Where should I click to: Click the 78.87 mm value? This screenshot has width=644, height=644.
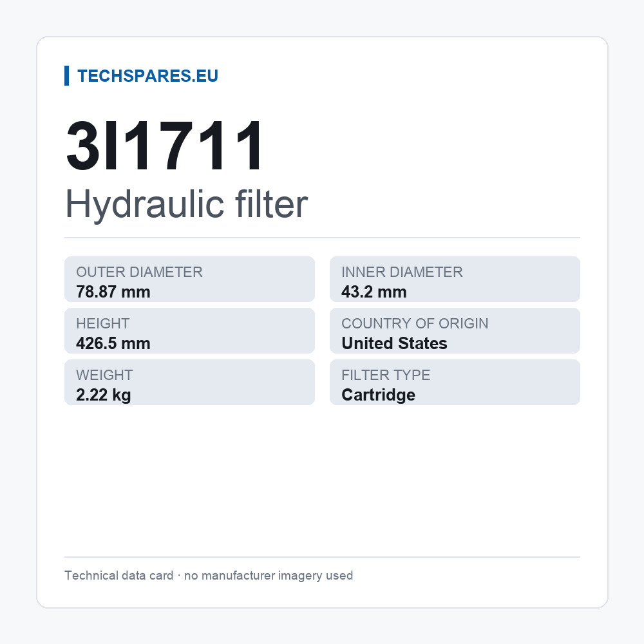(x=113, y=292)
